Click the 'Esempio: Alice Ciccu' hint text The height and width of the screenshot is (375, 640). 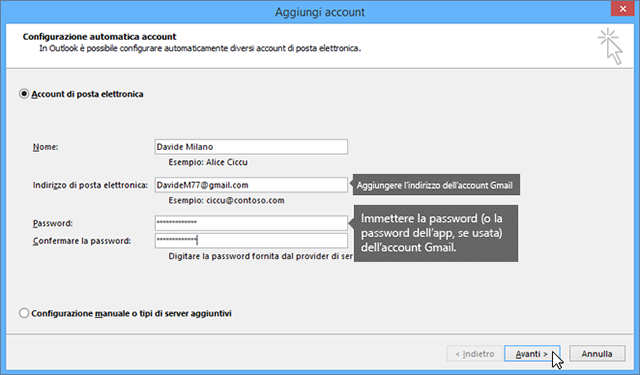[x=208, y=162]
